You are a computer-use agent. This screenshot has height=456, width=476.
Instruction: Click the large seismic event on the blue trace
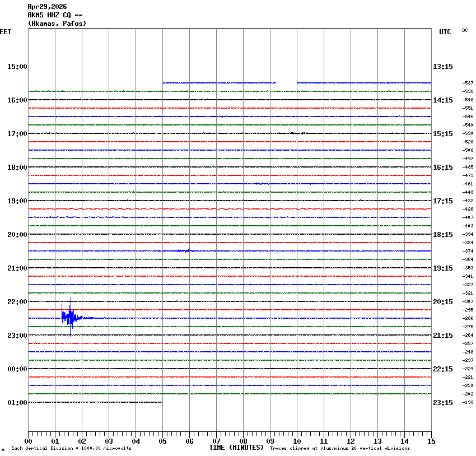point(69,317)
